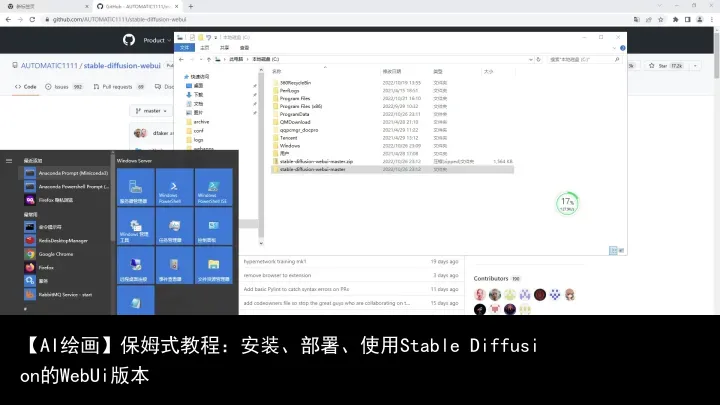Open the Control Panel tile
720x405 pixels.
[214, 226]
